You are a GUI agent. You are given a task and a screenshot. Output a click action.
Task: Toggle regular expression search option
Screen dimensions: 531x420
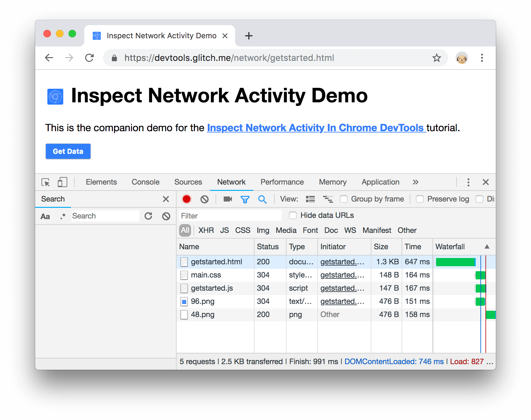click(x=63, y=216)
